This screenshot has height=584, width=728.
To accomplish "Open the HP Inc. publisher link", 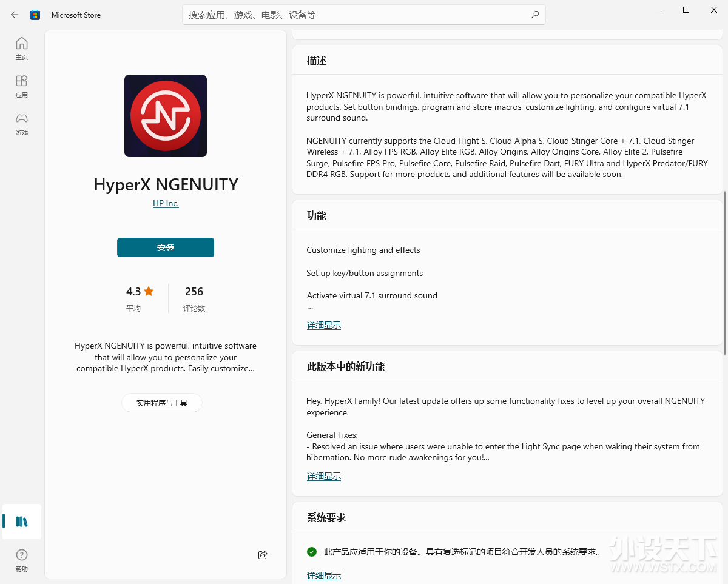I will [166, 203].
